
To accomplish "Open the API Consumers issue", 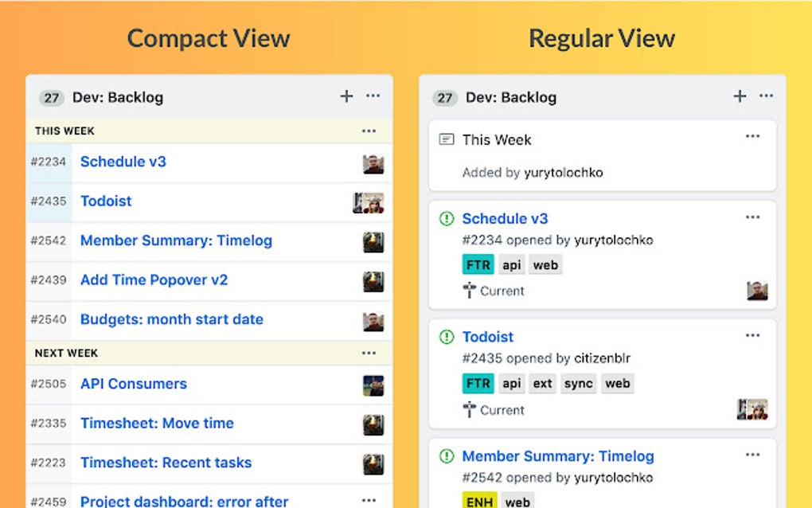I will (x=133, y=384).
